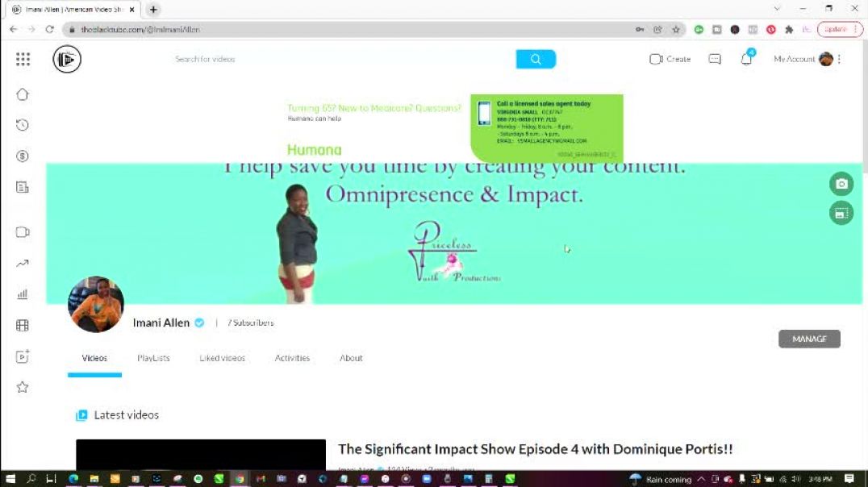Click the camera icon to edit channel banner
Screen dimensions: 868x487
pos(841,184)
